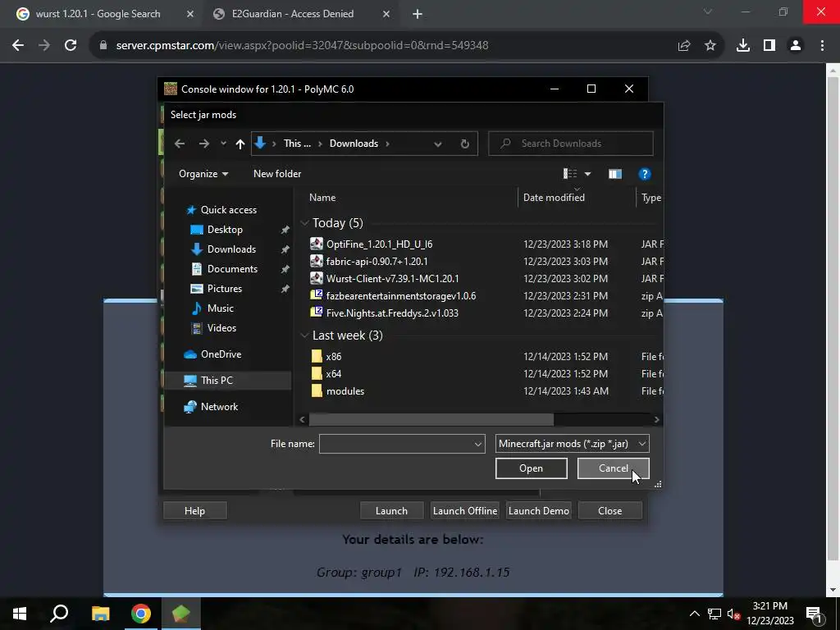The height and width of the screenshot is (630, 840).
Task: Open Windows Start menu
Action: tap(20, 614)
